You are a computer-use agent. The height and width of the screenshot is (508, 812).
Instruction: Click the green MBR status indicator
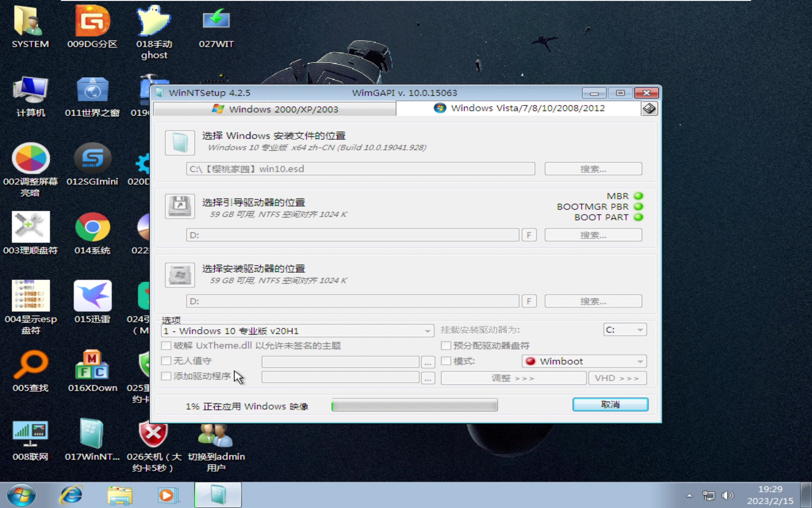tap(638, 196)
